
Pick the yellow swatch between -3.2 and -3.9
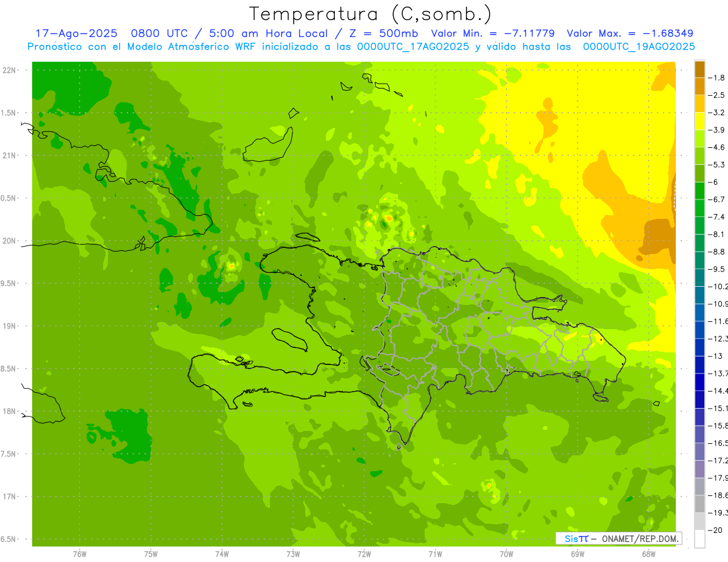coord(699,121)
